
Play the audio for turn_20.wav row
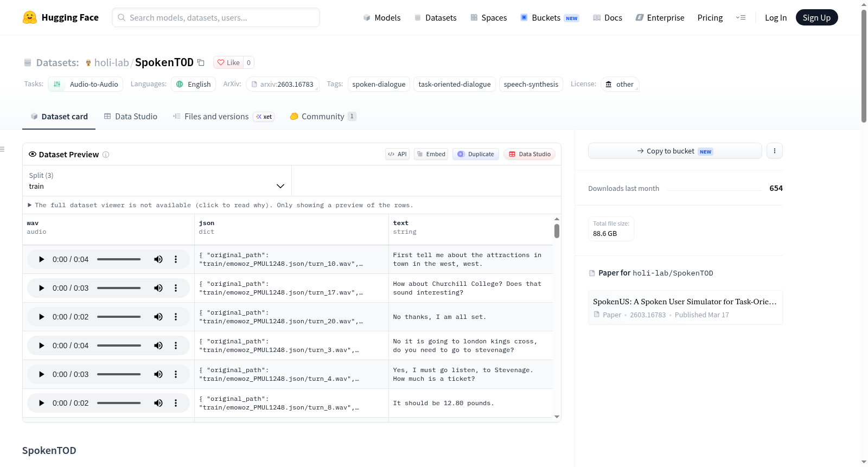[41, 317]
